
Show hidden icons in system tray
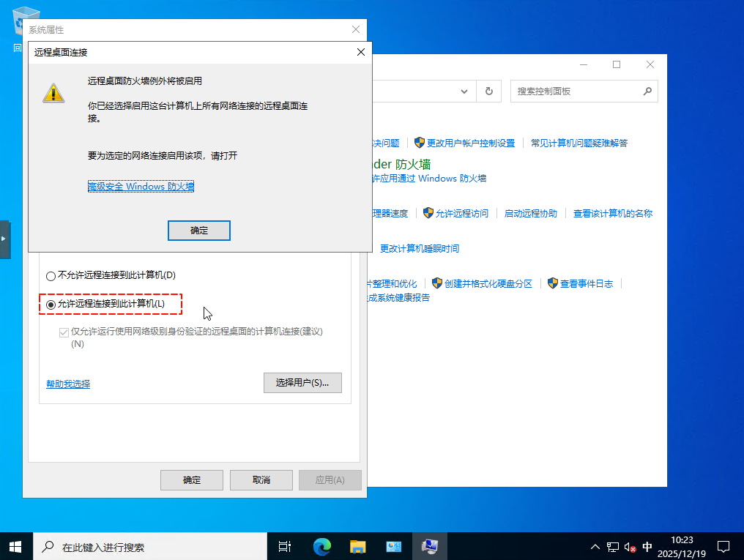point(595,547)
